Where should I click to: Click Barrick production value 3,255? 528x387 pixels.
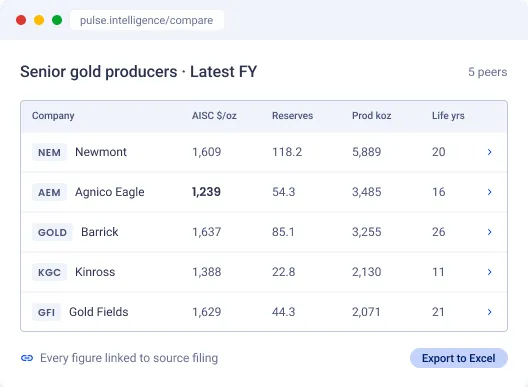pos(367,232)
